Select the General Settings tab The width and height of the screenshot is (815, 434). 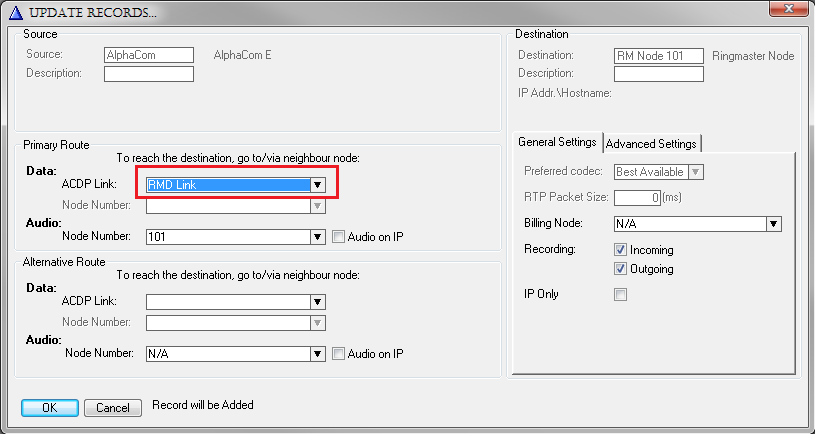tap(558, 142)
